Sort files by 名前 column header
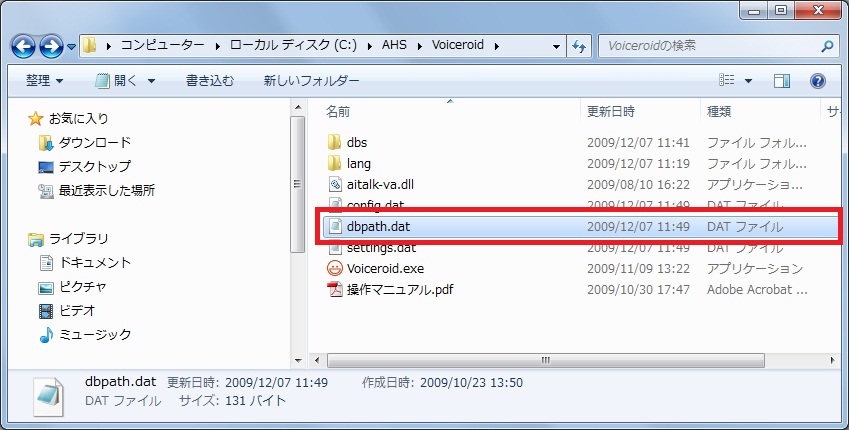Image resolution: width=849 pixels, height=430 pixels. coord(340,111)
